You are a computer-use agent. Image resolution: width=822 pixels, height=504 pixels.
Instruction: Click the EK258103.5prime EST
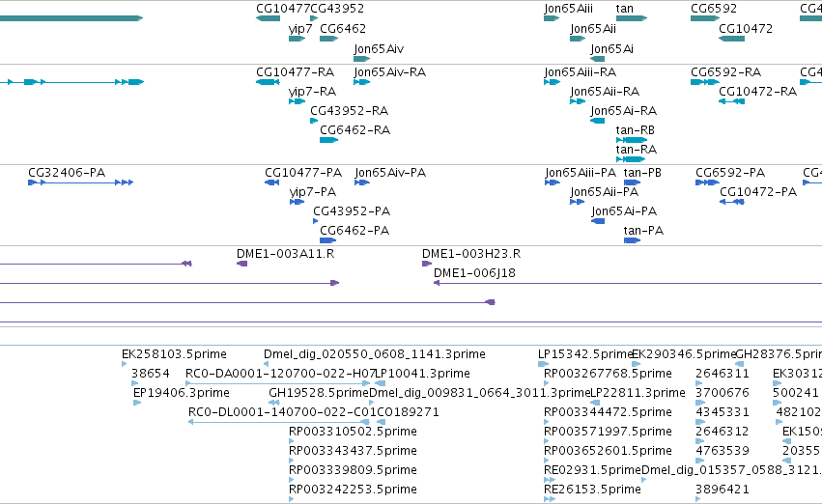(x=125, y=364)
